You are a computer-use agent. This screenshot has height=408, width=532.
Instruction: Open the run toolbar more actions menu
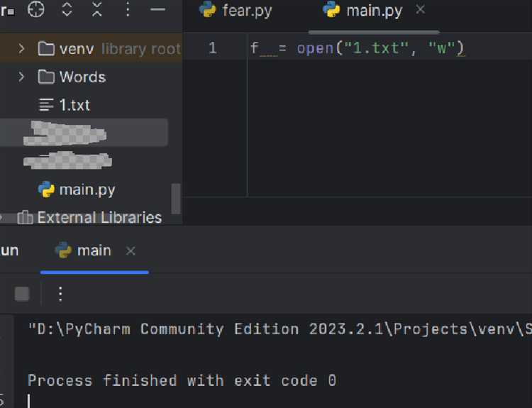point(60,294)
